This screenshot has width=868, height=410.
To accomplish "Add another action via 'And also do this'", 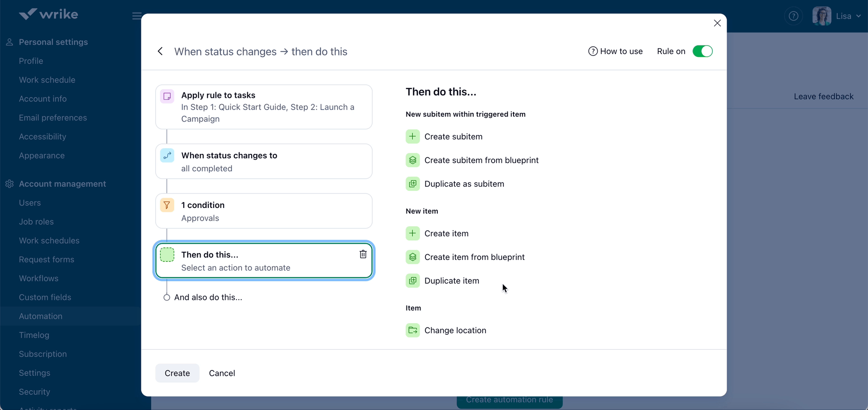I will coord(208,298).
